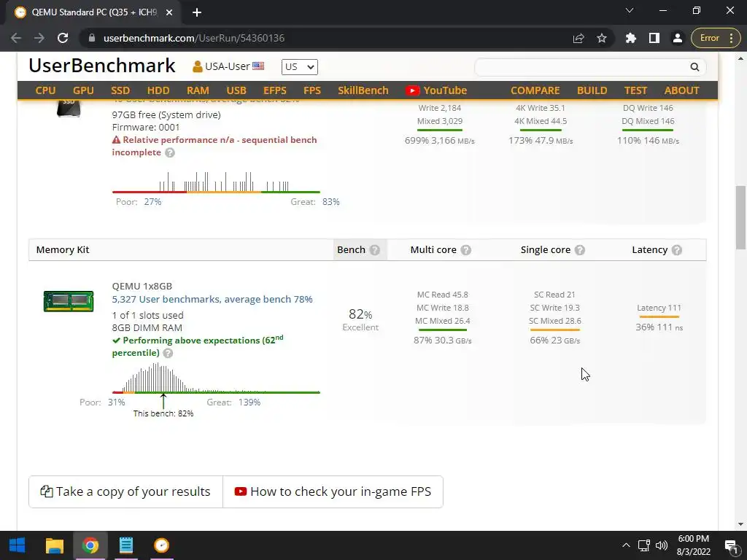Click the Latency help icon
The height and width of the screenshot is (560, 747).
677,250
